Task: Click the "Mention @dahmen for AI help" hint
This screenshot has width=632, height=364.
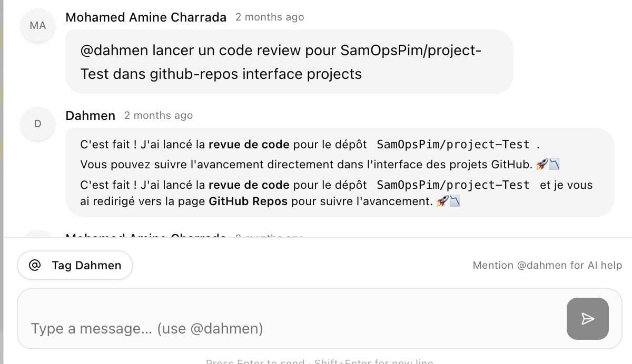Action: tap(547, 265)
